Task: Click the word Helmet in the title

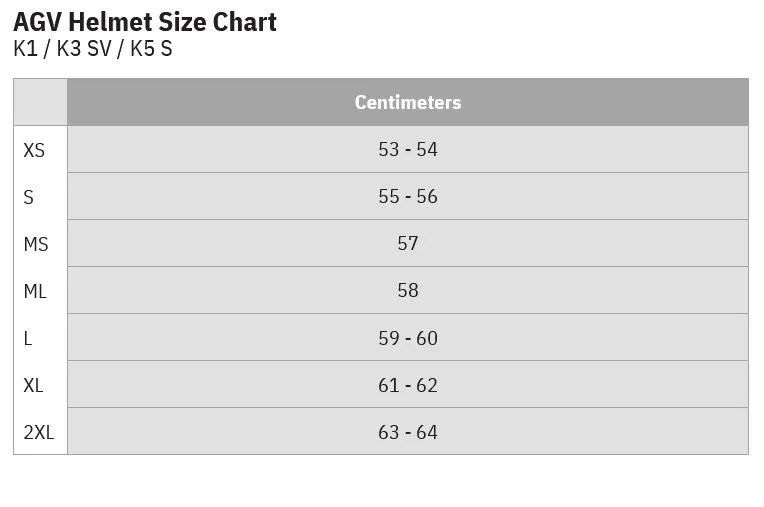Action: (110, 22)
